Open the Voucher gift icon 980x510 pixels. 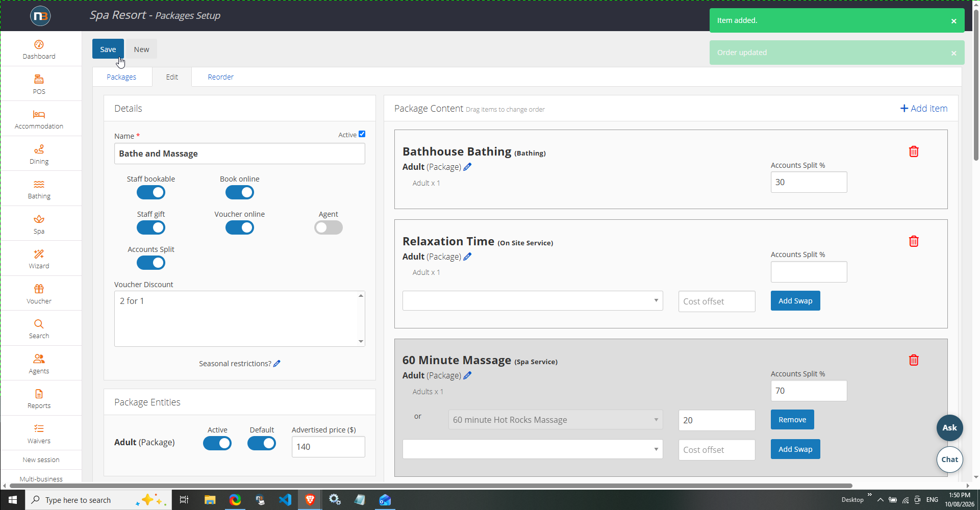point(39,289)
